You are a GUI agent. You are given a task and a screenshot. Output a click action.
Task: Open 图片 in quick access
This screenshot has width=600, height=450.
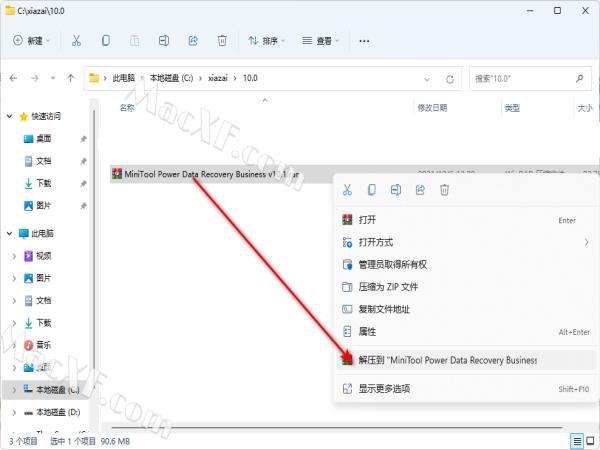coord(43,206)
